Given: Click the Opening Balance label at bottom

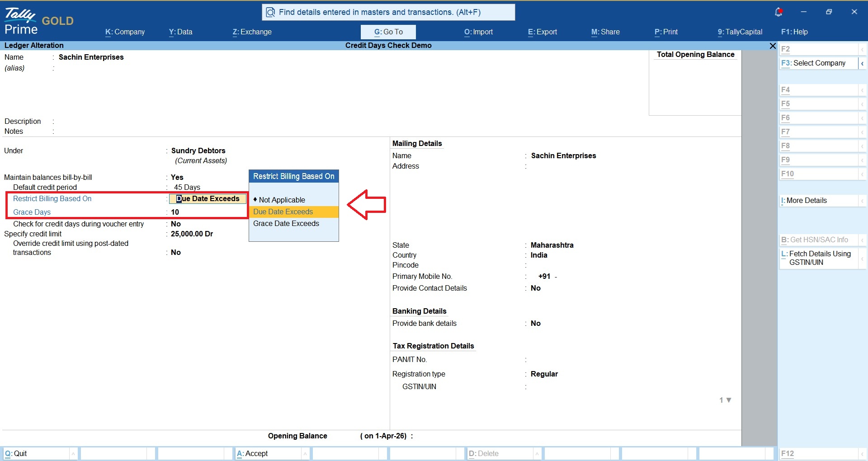Looking at the screenshot, I should point(297,436).
